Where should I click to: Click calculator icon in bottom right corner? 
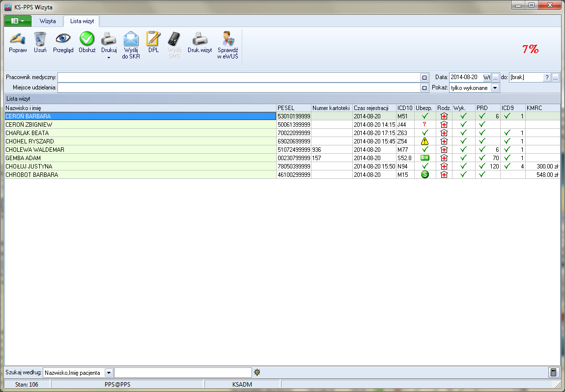(x=554, y=372)
